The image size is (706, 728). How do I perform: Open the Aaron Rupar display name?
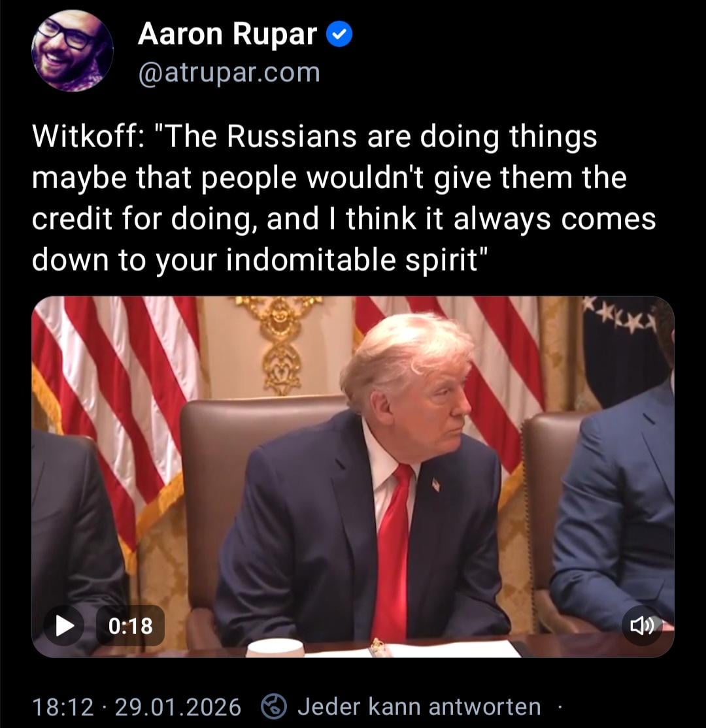point(227,34)
